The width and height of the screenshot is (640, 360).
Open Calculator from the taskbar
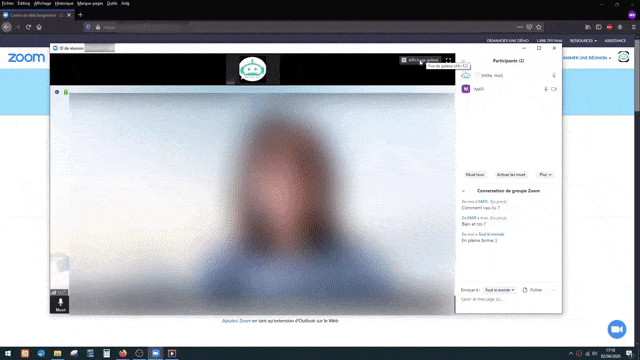(107, 353)
